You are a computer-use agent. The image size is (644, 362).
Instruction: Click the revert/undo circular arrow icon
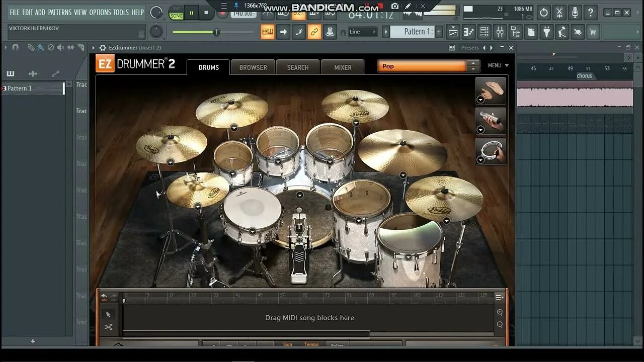point(543,13)
